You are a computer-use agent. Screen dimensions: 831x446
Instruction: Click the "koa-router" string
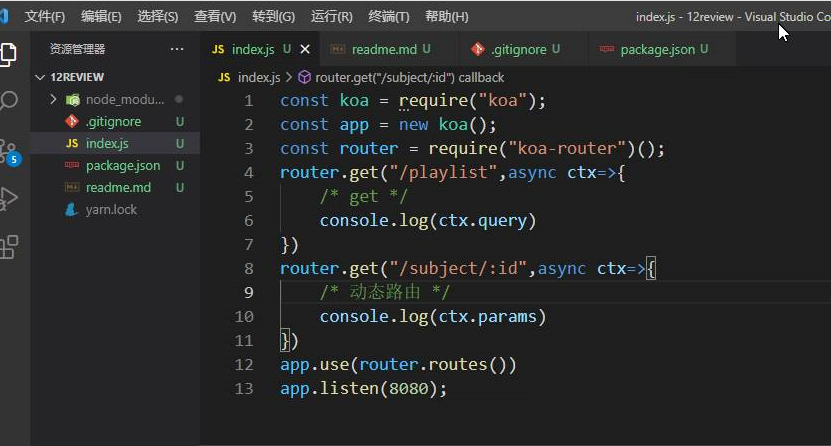[567, 149]
